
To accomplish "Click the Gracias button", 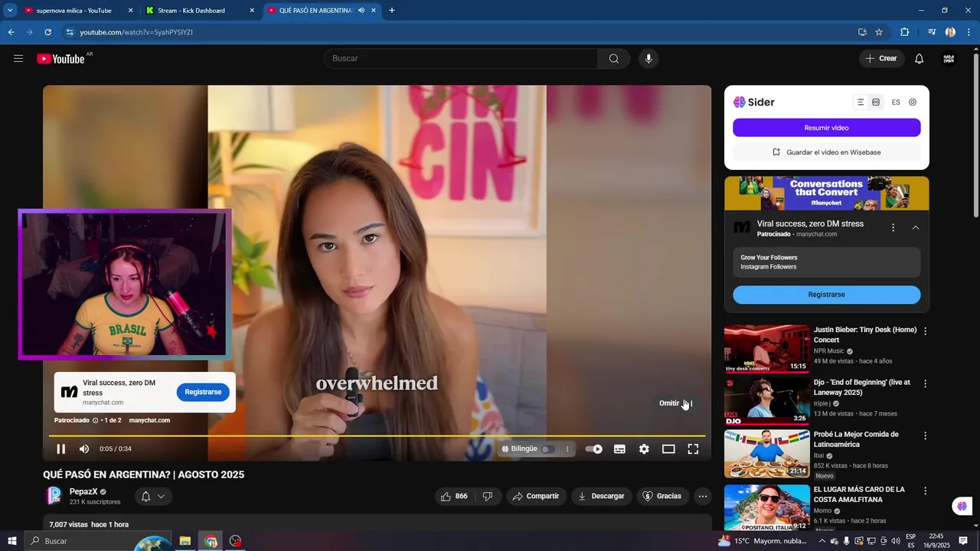I will tap(661, 497).
